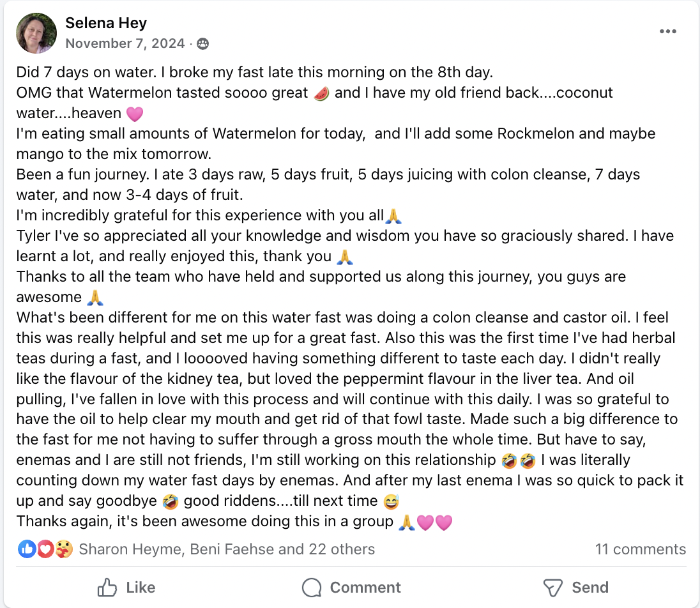Viewport: 700px width, 608px height.
Task: Open the three-dot post options menu
Action: (667, 32)
